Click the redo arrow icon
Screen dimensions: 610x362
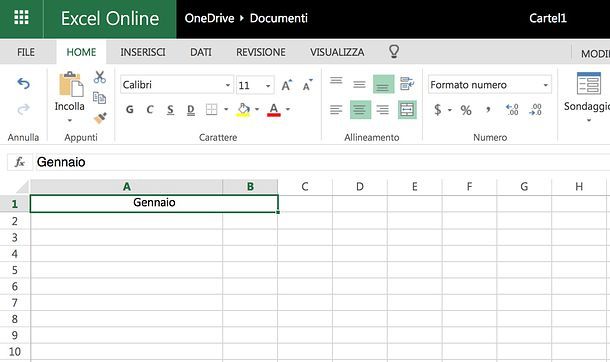point(23,109)
